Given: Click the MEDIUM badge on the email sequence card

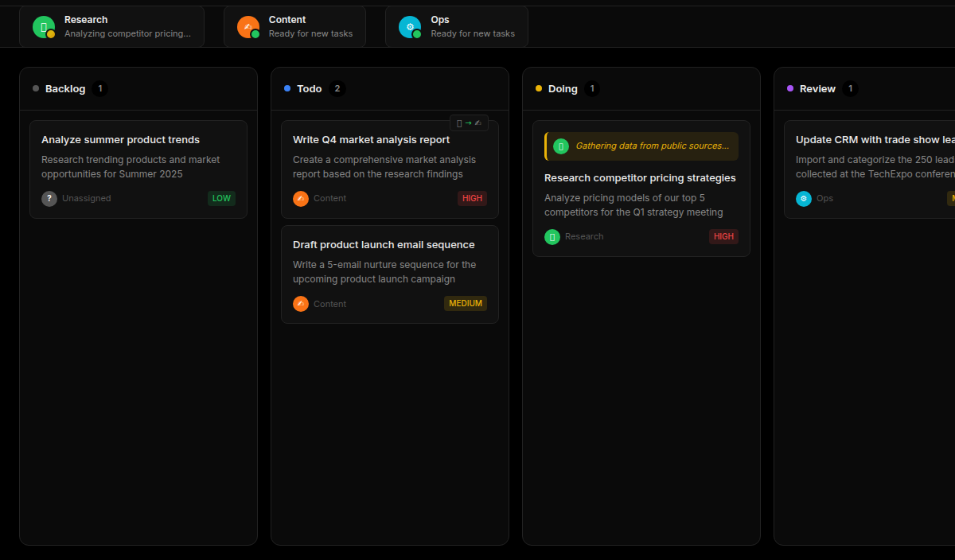Looking at the screenshot, I should pyautogui.click(x=466, y=303).
